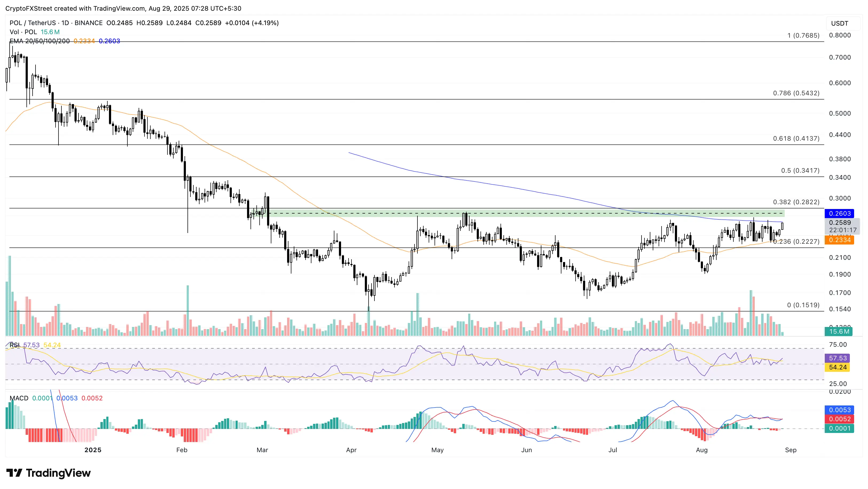
Task: Click the 2025 label on time axis
Action: tap(93, 450)
